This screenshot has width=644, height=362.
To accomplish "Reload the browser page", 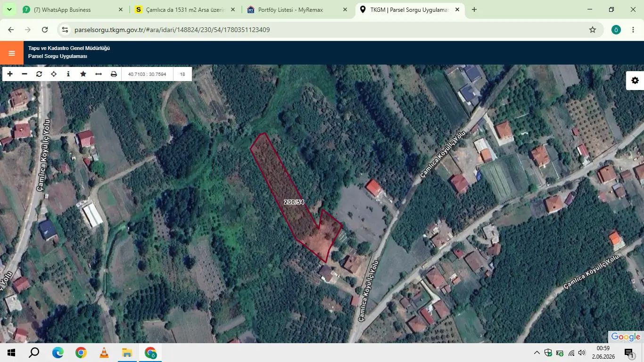I will [x=45, y=30].
